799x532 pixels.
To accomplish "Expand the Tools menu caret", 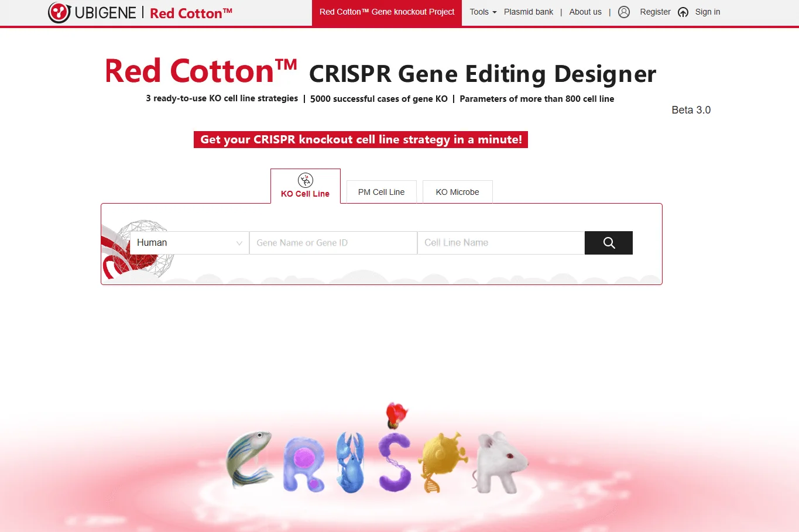I will 494,12.
